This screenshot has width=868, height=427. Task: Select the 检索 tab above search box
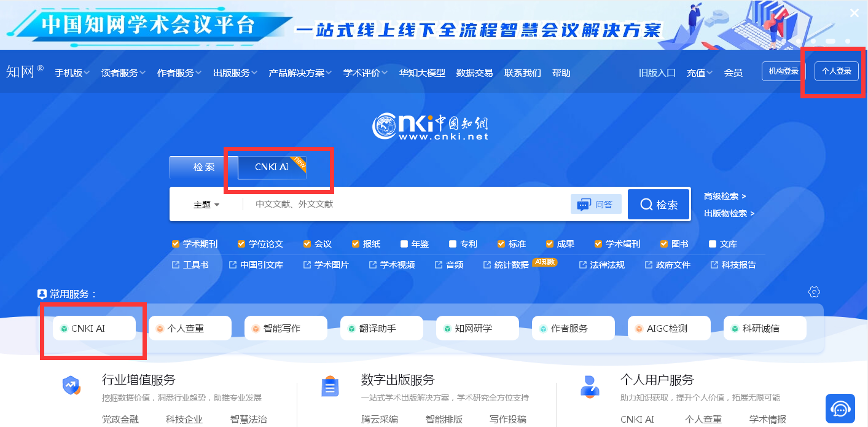click(203, 167)
